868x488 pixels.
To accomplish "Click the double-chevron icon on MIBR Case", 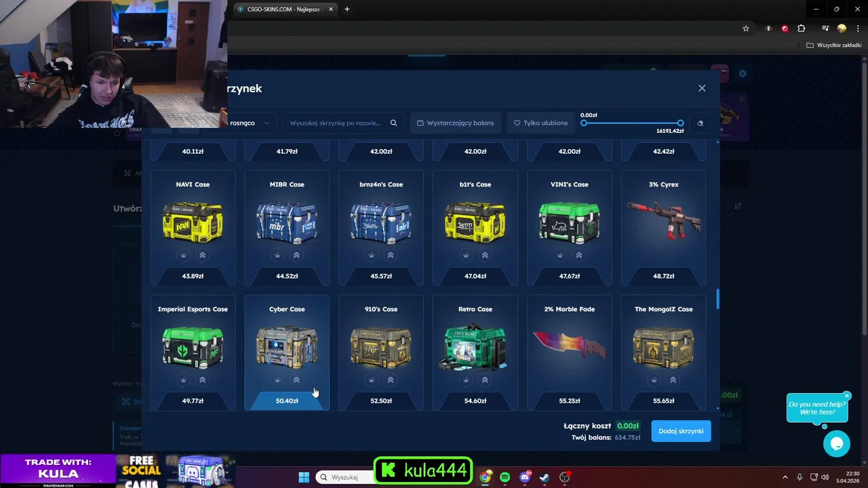I will point(296,256).
